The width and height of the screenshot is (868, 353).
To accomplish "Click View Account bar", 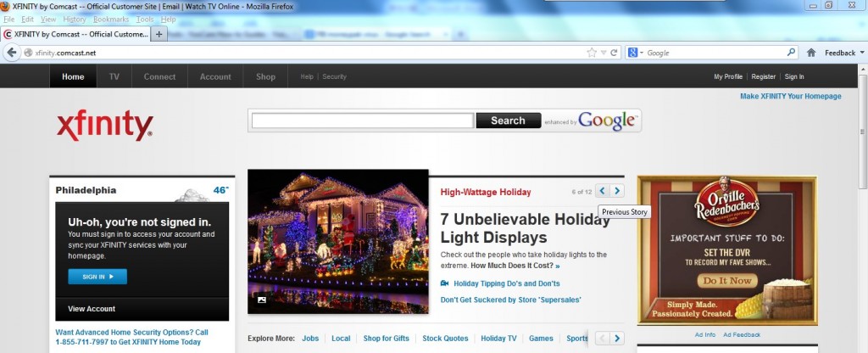I will click(x=142, y=309).
